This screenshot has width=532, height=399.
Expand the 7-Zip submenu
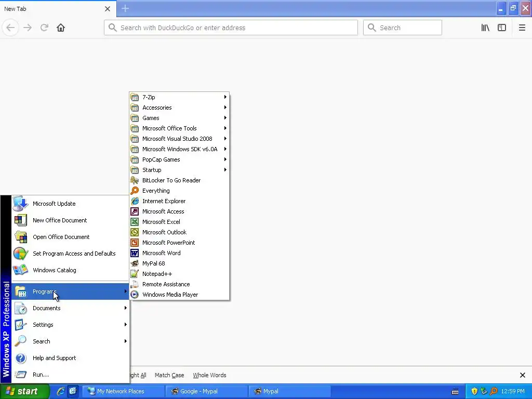179,97
